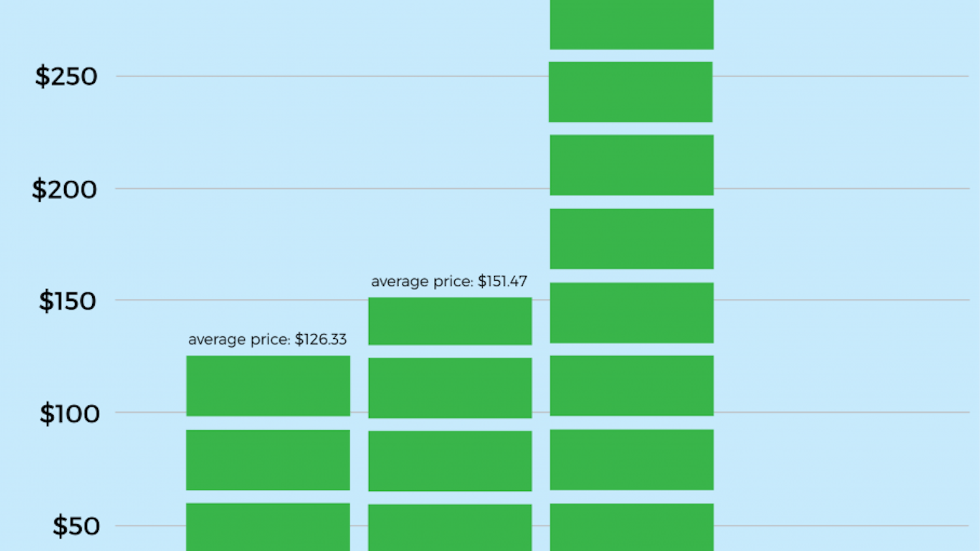Viewport: 980px width, 551px height.
Task: Select top segment of the $126.33 bar
Action: pos(268,386)
